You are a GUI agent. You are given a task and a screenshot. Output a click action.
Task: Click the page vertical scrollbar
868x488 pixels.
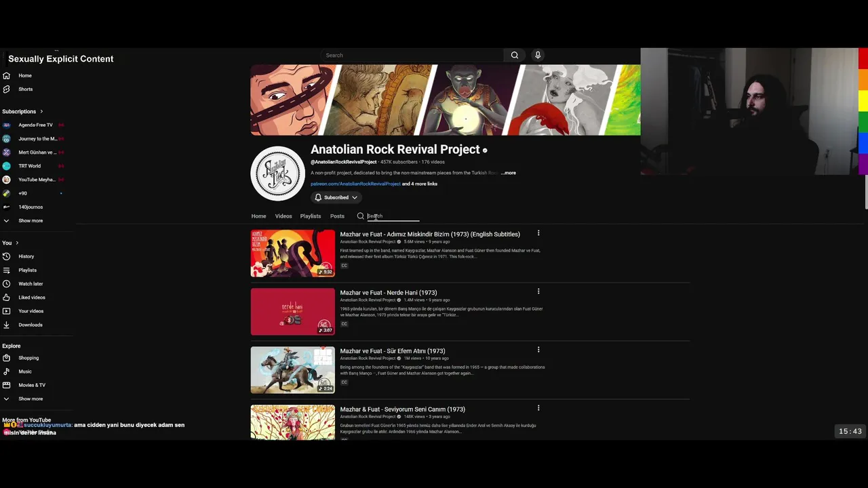click(866, 192)
